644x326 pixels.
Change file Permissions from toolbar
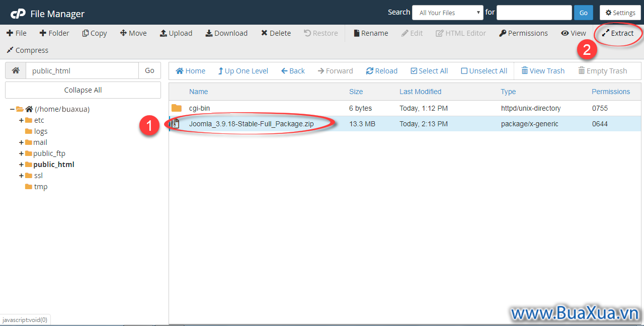pyautogui.click(x=523, y=33)
